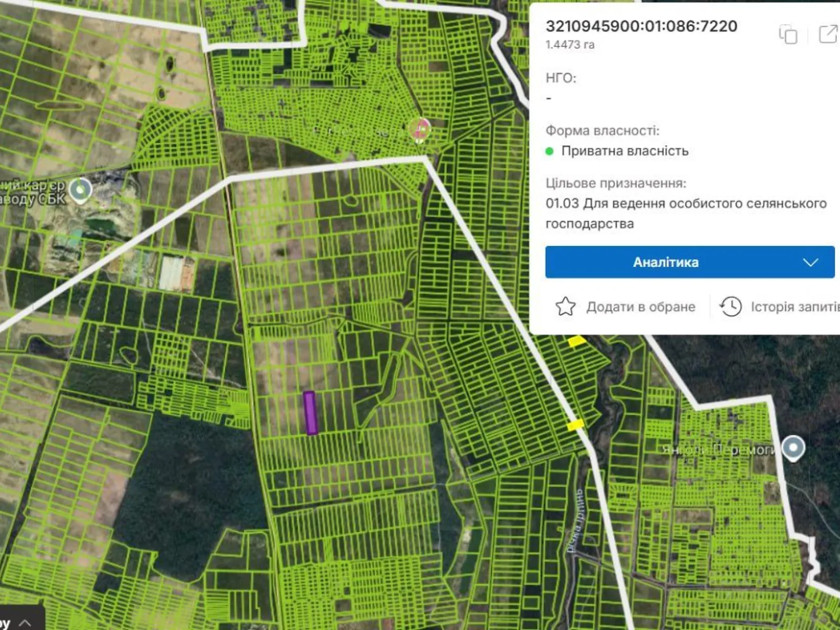
Task: Select the purple highlighted parcel on map
Action: [x=310, y=413]
